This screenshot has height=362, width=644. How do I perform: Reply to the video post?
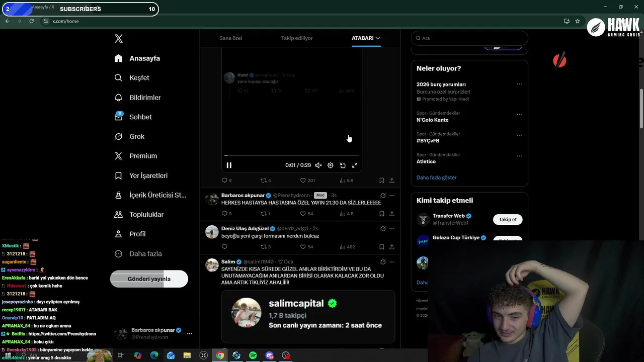point(226,180)
